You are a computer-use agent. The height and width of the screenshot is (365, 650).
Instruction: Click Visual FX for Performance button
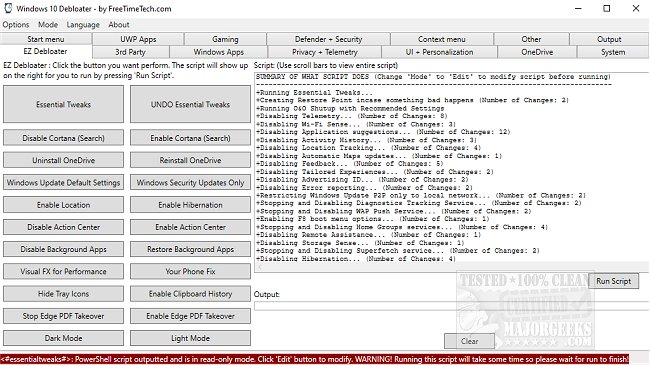pos(63,271)
